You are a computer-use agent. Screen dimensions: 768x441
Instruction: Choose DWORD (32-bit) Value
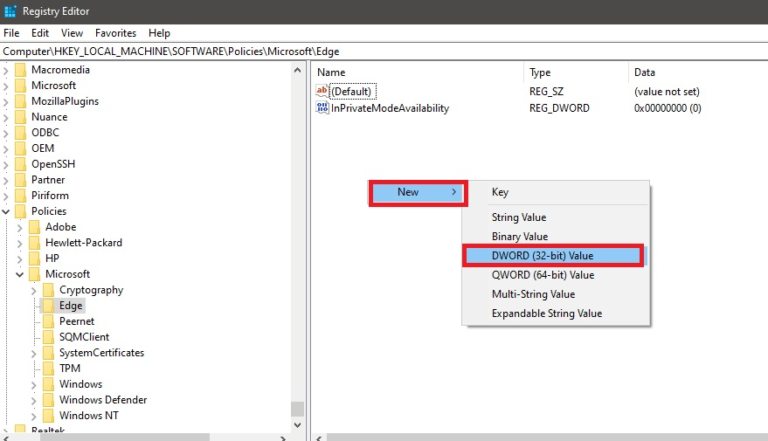click(x=553, y=256)
